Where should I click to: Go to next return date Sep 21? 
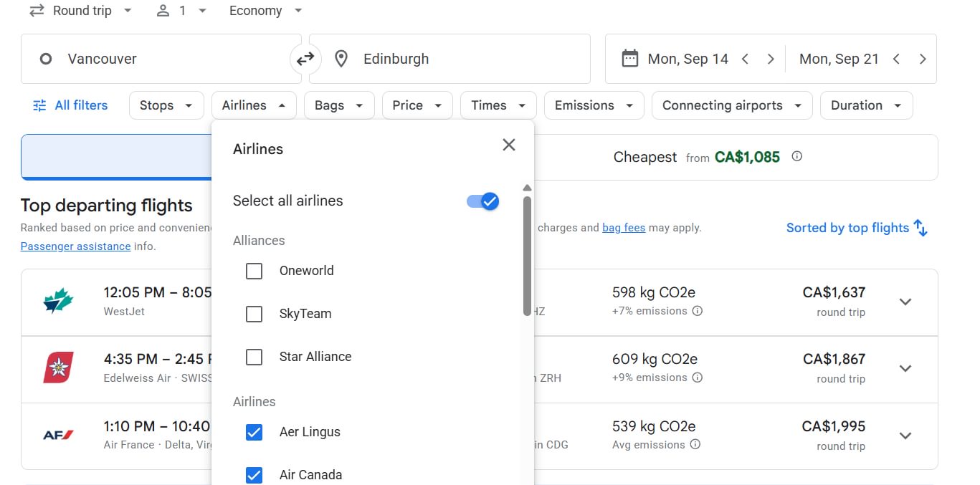pos(923,59)
